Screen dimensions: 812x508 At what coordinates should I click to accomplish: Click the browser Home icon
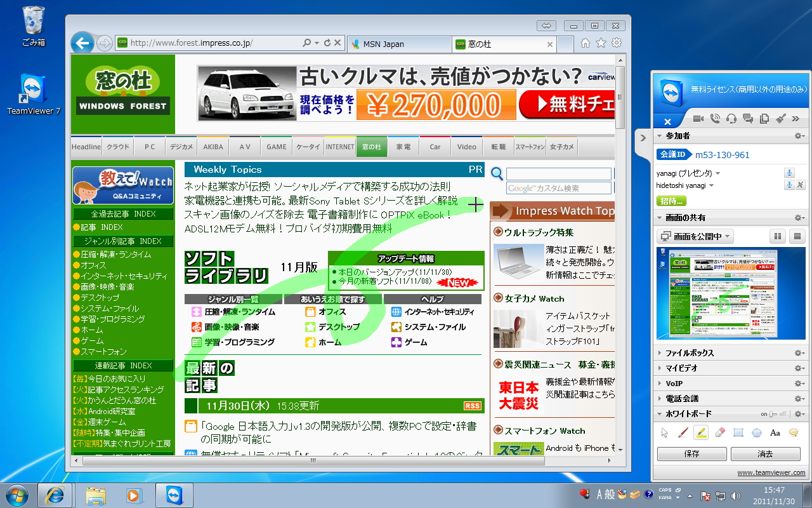[586, 43]
